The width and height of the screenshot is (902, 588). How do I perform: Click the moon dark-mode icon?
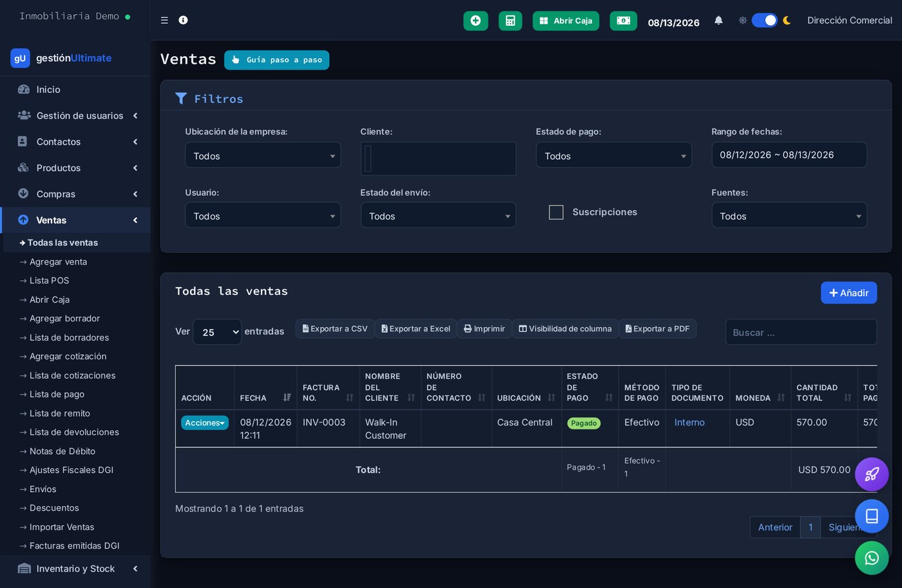click(787, 20)
